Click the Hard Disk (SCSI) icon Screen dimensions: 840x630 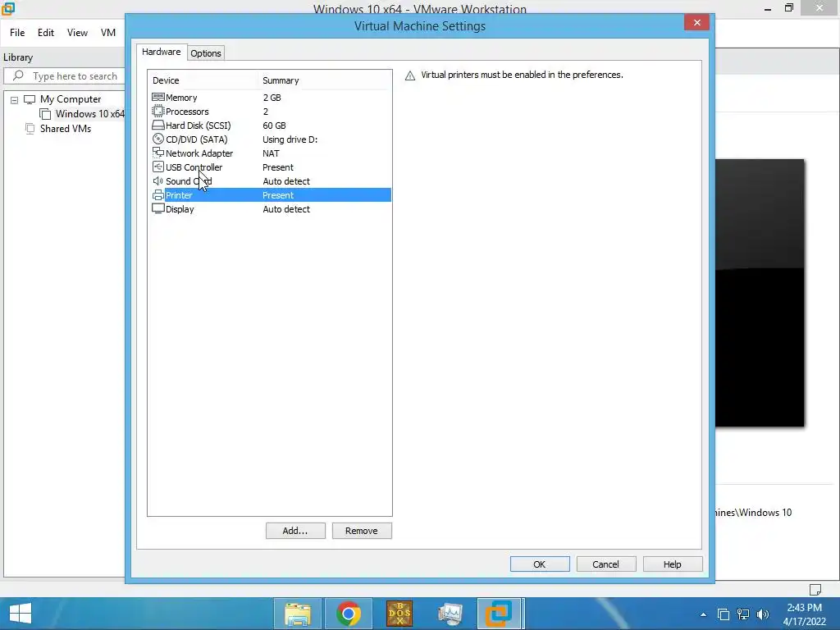[x=158, y=125]
